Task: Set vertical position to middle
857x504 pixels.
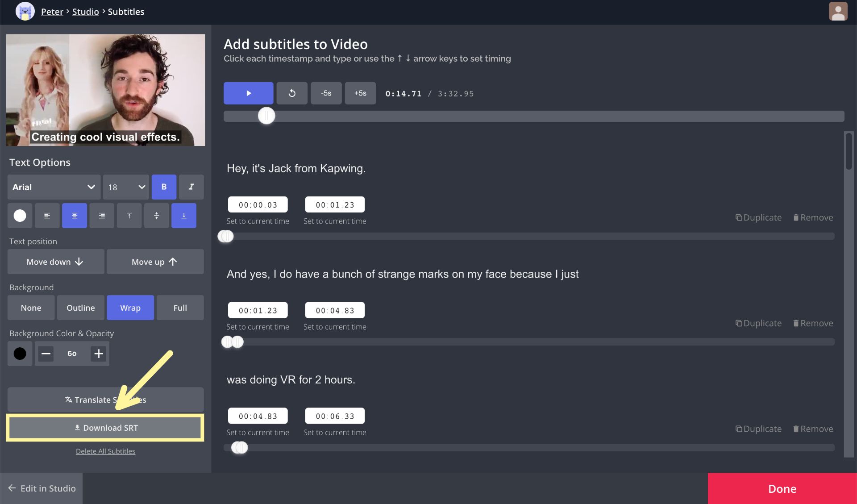Action: pyautogui.click(x=156, y=216)
